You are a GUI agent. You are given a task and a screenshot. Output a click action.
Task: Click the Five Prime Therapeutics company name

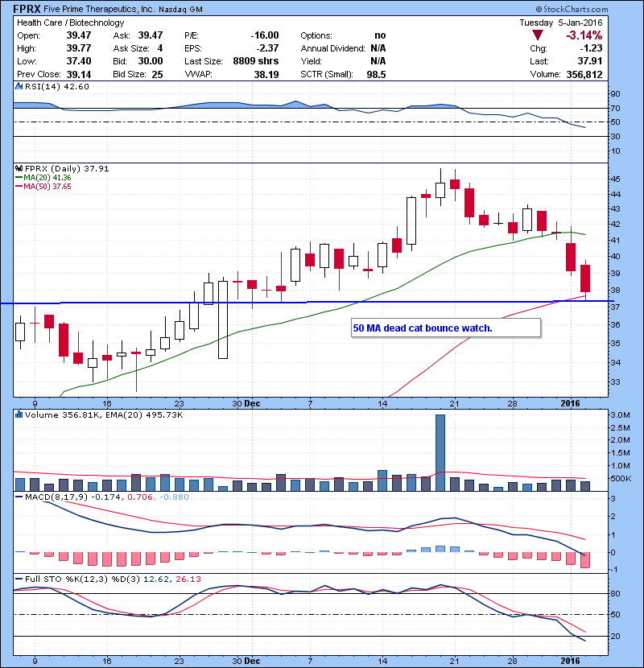[x=99, y=9]
